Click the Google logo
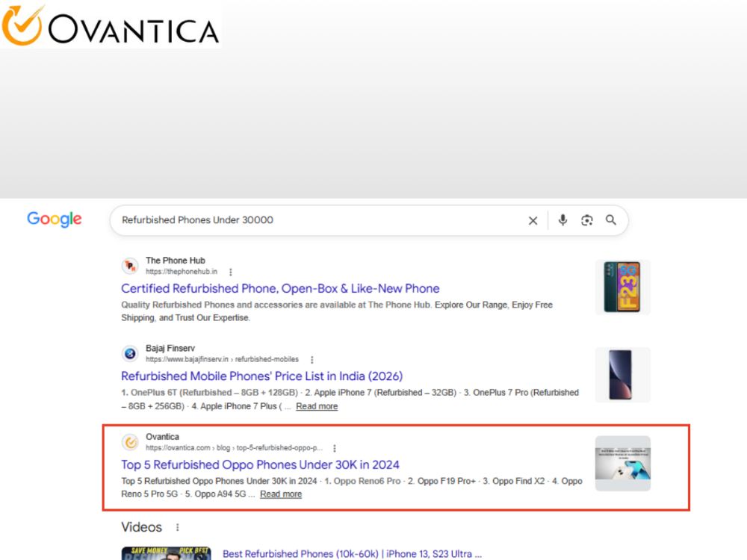 (x=55, y=219)
